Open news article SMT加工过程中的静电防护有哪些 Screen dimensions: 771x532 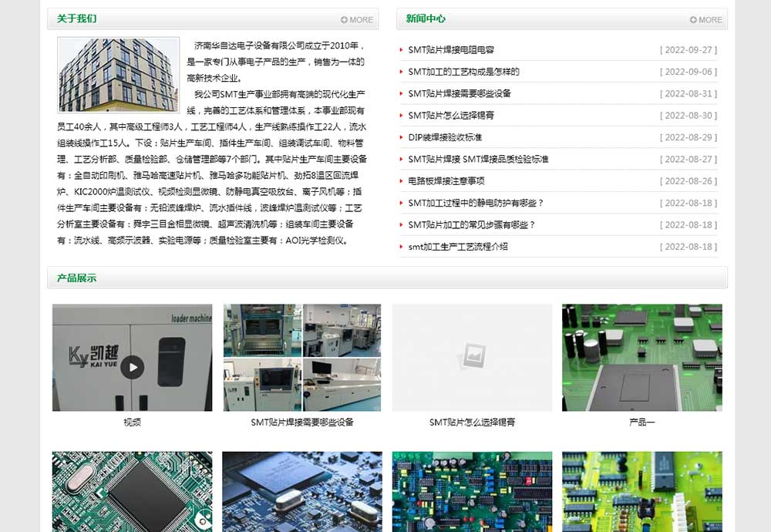(x=476, y=203)
